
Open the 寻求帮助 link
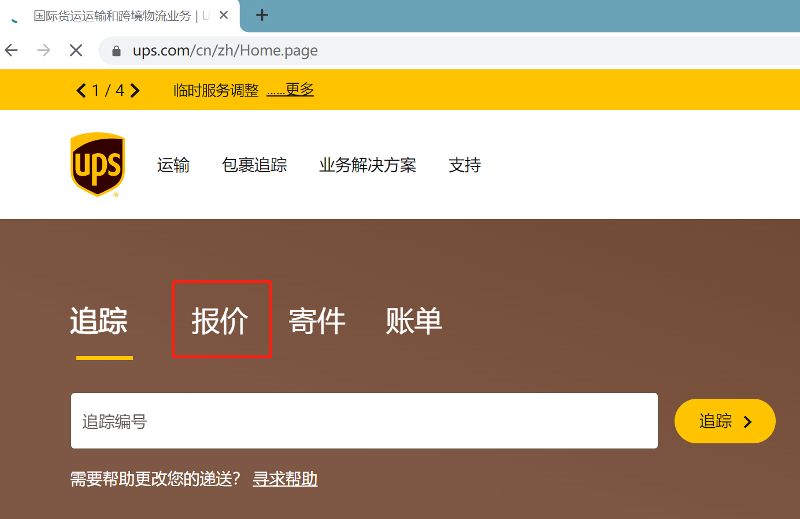285,479
